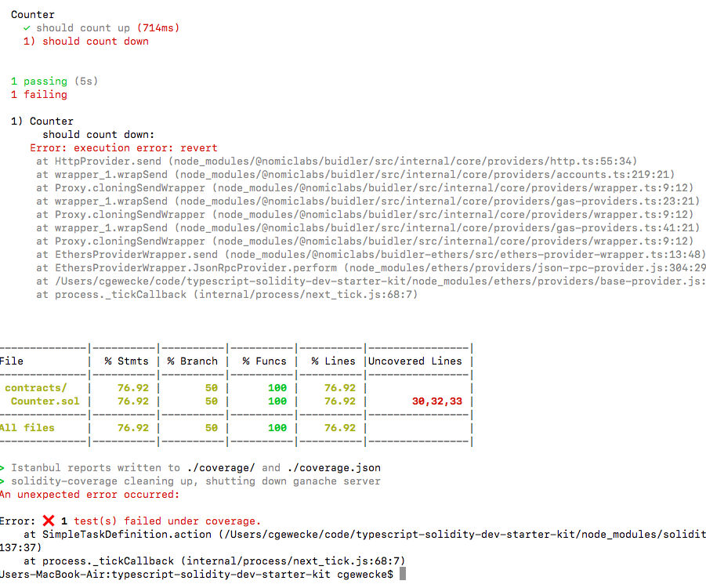Click the % Funcs value 100 for contracts/

click(x=277, y=388)
